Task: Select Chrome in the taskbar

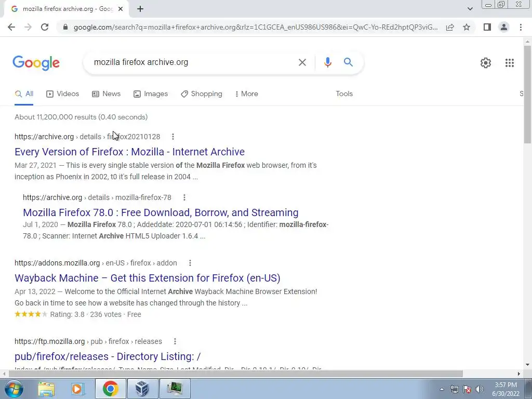Action: [111, 389]
